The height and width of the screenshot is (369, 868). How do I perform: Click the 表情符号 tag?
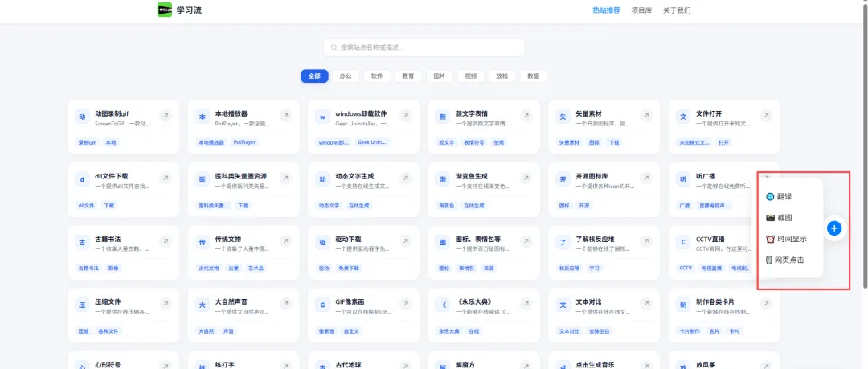click(x=474, y=142)
